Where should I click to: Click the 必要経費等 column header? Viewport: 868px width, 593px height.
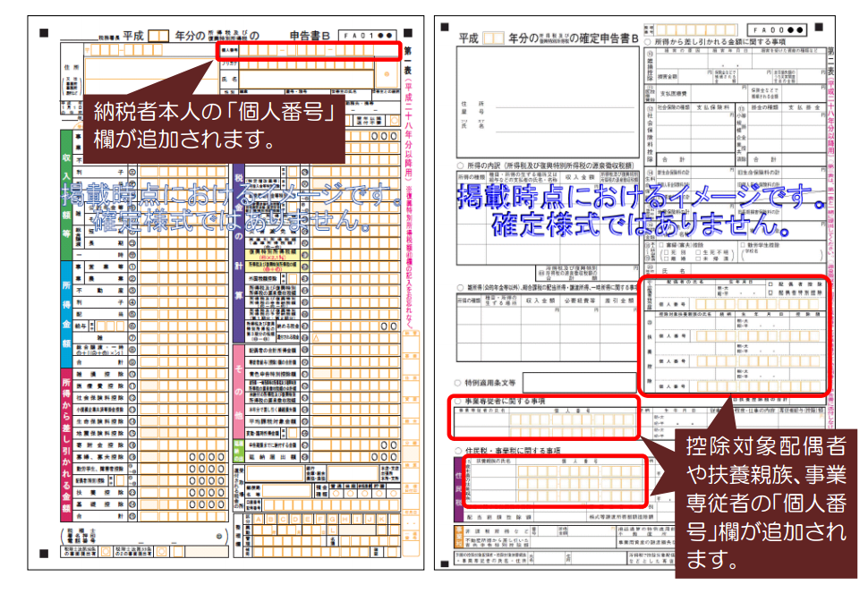pos(580,301)
